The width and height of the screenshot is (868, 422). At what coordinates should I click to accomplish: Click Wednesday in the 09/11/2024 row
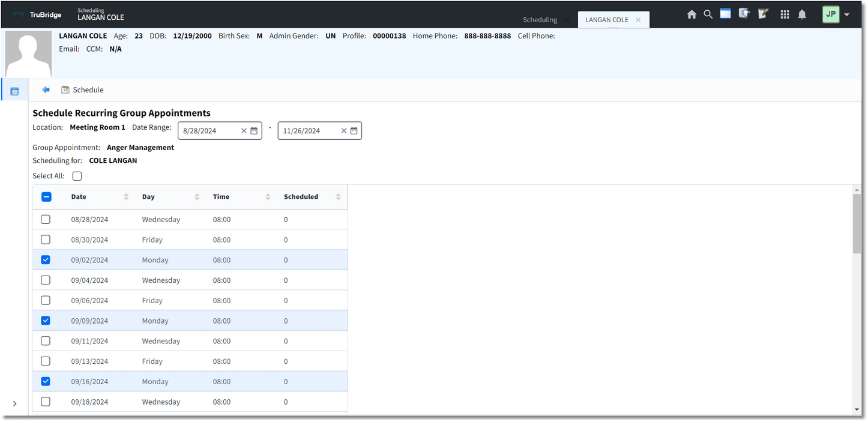click(x=161, y=341)
